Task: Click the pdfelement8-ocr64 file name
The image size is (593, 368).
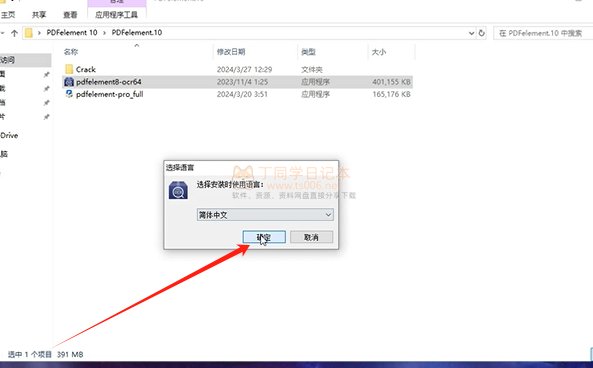Action: pos(109,82)
